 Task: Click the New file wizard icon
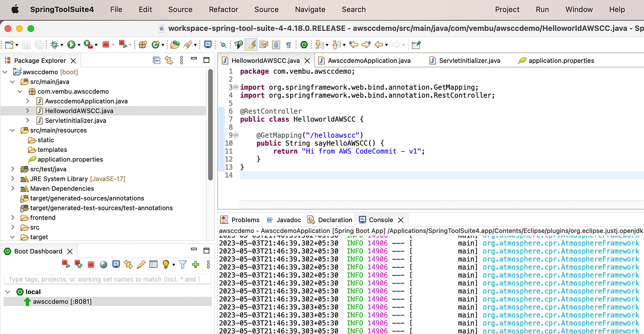pos(9,44)
